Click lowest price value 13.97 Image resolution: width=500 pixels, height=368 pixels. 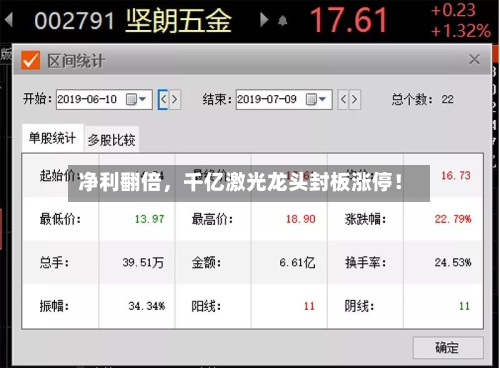pyautogui.click(x=149, y=219)
